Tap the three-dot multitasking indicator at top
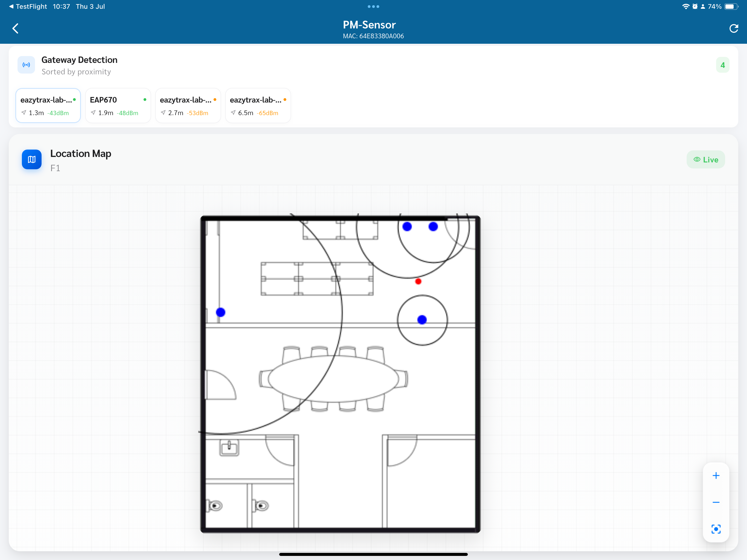The width and height of the screenshot is (747, 560). point(373,6)
